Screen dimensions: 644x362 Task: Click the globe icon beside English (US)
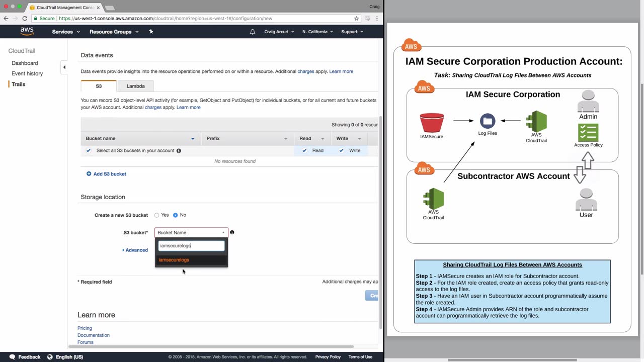(x=50, y=357)
